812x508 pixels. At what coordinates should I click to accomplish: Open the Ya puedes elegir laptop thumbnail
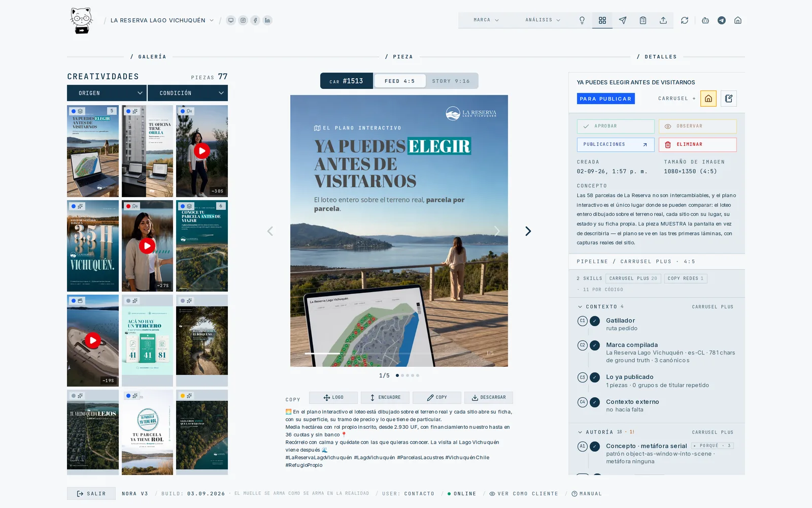93,151
